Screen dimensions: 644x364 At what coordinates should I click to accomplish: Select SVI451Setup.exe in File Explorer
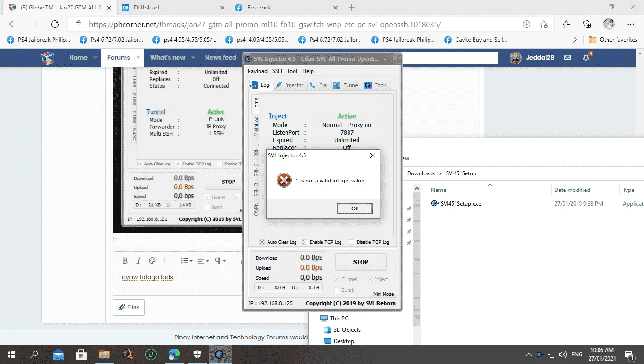point(456,204)
